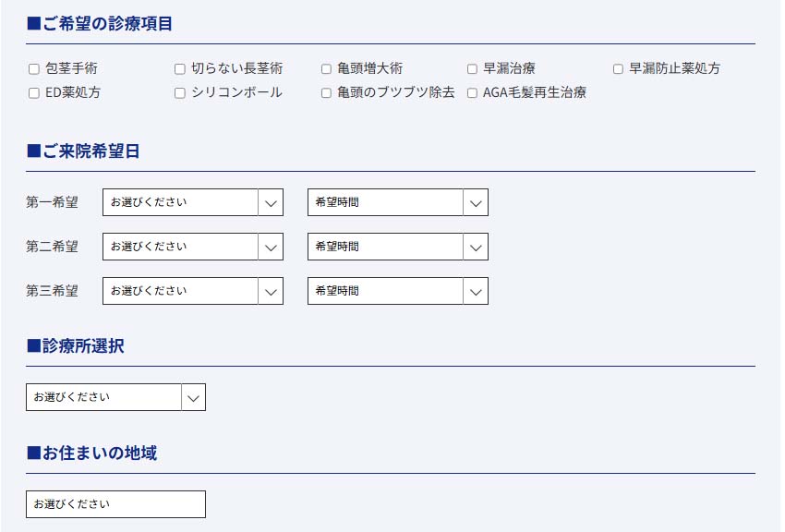Viewport: 785px width, 532px height.
Task: Open the 第三希望 date dropdown
Action: 180,291
